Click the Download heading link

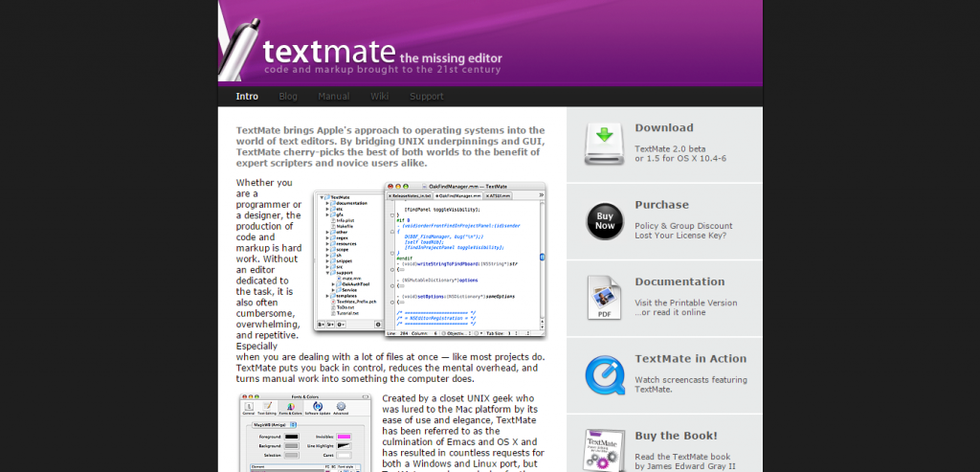664,127
